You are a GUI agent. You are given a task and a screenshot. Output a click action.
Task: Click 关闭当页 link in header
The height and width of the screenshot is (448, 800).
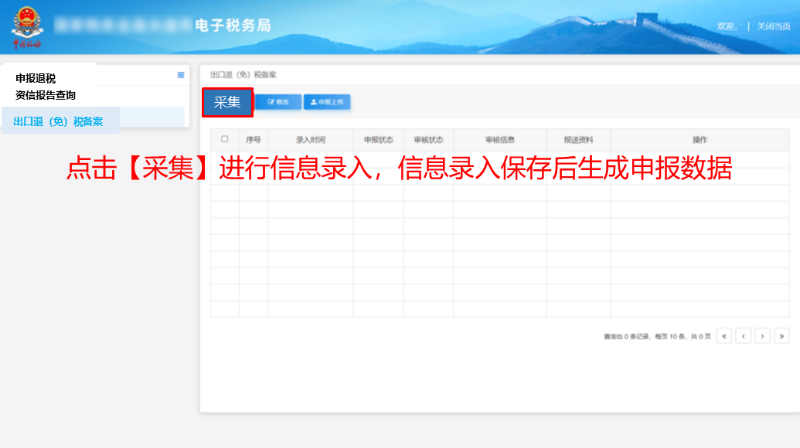click(774, 26)
